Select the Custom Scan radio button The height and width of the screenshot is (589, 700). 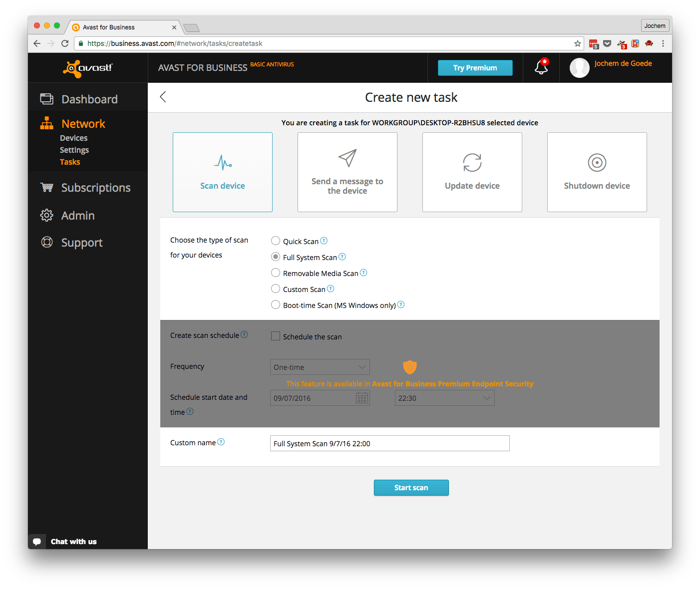click(276, 289)
